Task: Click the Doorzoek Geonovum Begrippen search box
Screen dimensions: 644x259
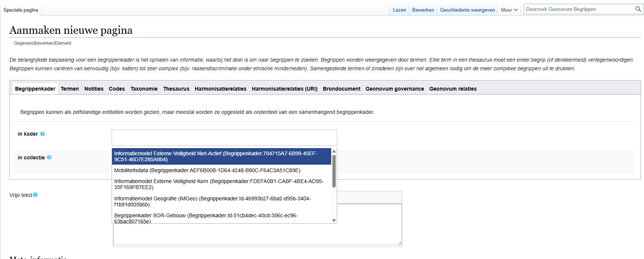Action: point(578,9)
